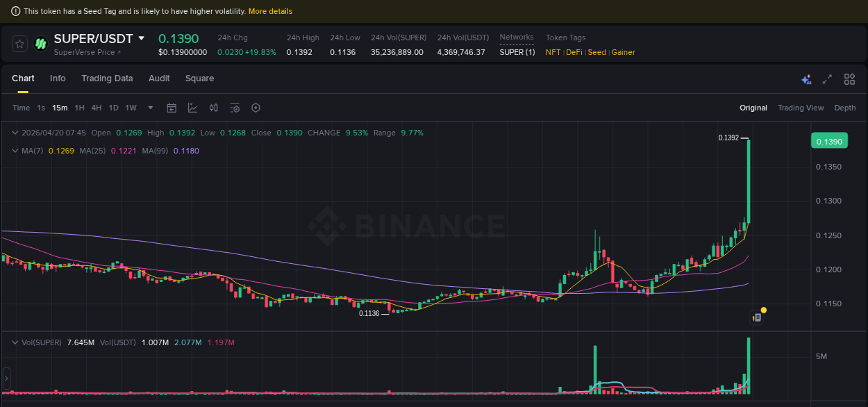Open chart settings with the hexagon icon
The height and width of the screenshot is (407, 868).
pos(256,108)
